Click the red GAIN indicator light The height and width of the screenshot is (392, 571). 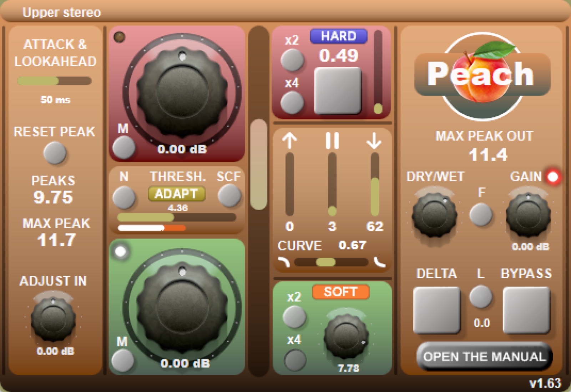coord(553,177)
